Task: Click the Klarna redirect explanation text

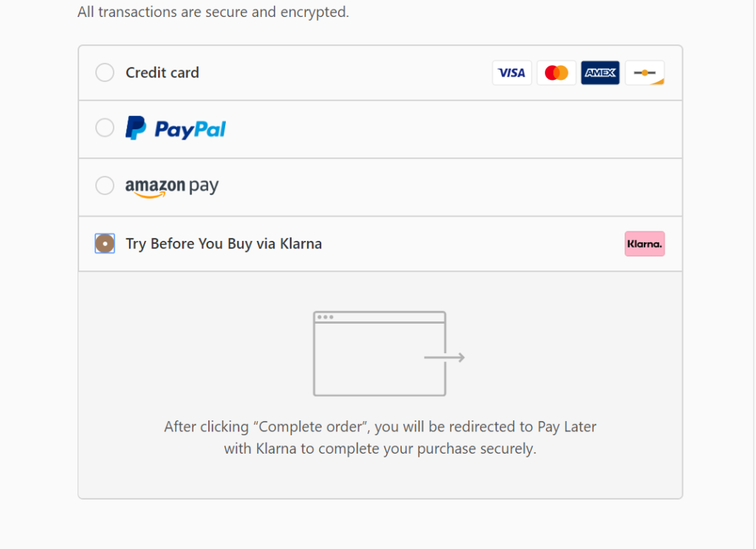Action: (380, 437)
